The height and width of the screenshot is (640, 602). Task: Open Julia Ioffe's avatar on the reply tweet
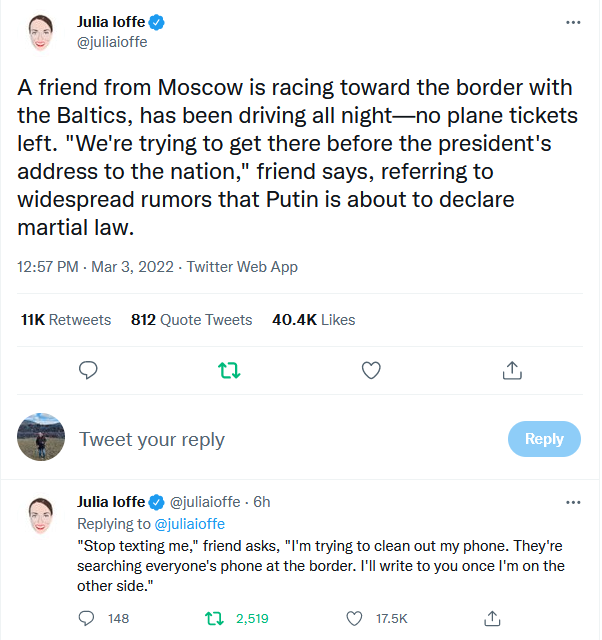tap(41, 515)
